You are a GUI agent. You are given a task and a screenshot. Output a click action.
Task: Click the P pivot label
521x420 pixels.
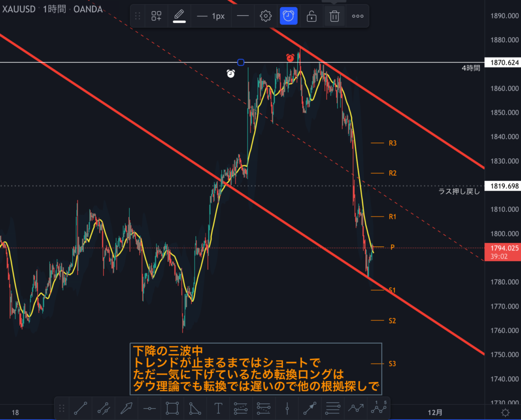392,247
